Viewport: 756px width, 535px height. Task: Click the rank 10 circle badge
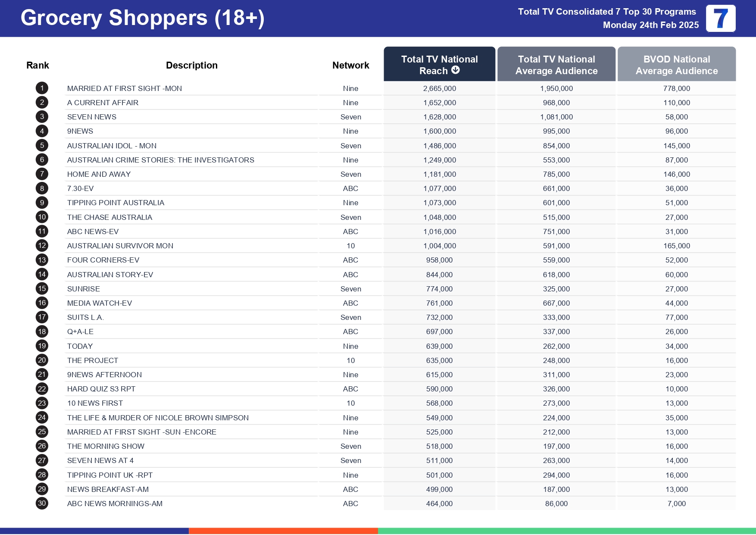(42, 217)
